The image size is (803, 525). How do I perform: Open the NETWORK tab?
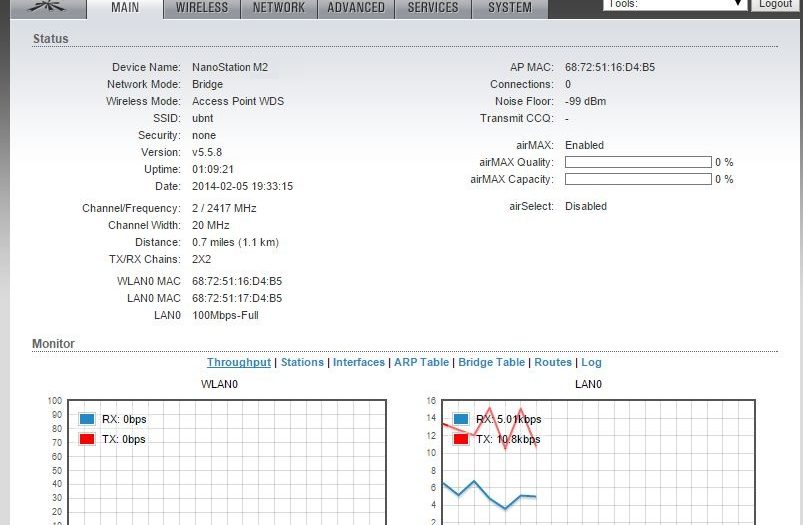[279, 8]
